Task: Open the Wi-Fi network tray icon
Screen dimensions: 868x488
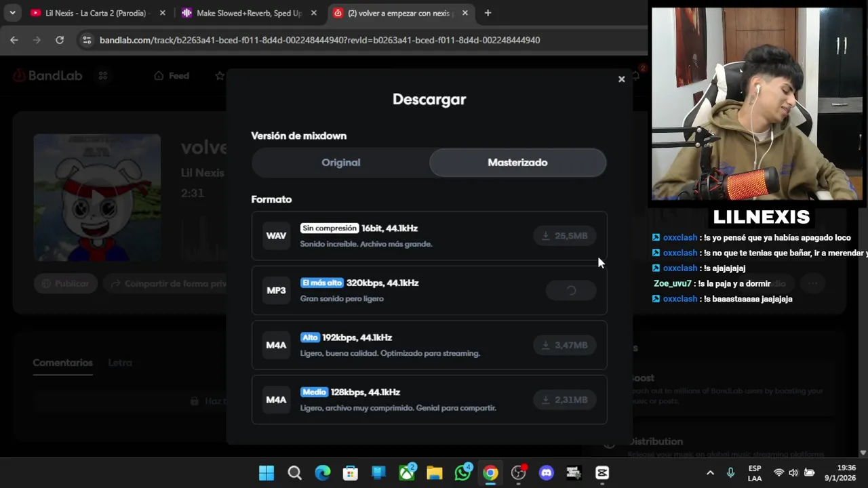Action: (x=778, y=473)
